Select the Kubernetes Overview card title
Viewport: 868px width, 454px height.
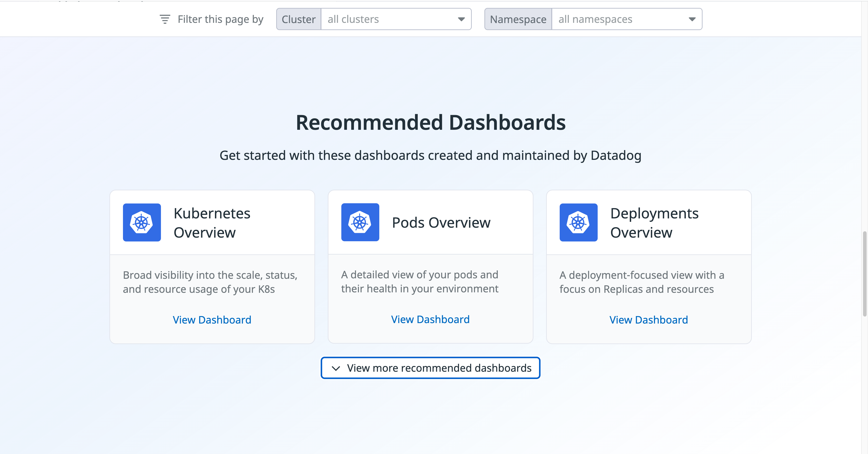click(x=212, y=222)
